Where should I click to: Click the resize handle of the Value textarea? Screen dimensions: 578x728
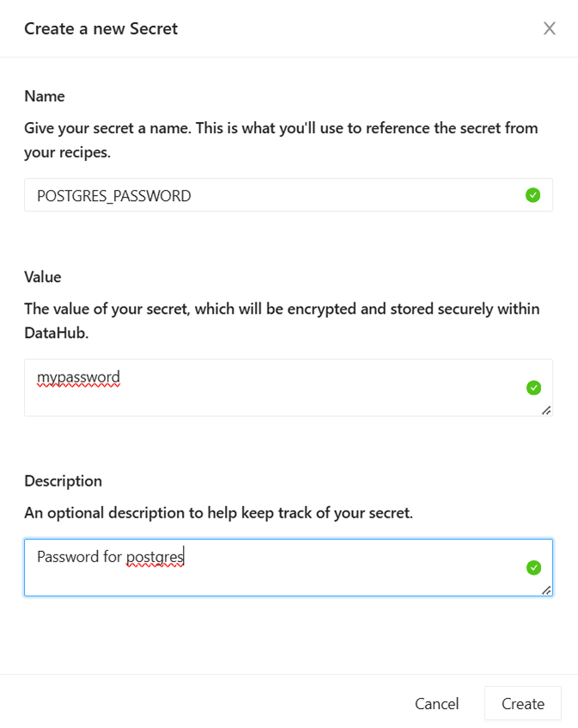(546, 411)
